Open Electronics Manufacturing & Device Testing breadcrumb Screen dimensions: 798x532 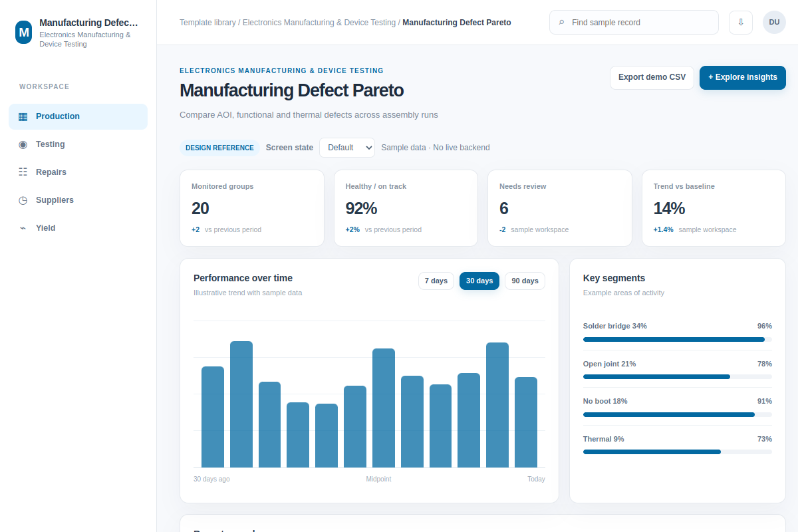(x=319, y=23)
